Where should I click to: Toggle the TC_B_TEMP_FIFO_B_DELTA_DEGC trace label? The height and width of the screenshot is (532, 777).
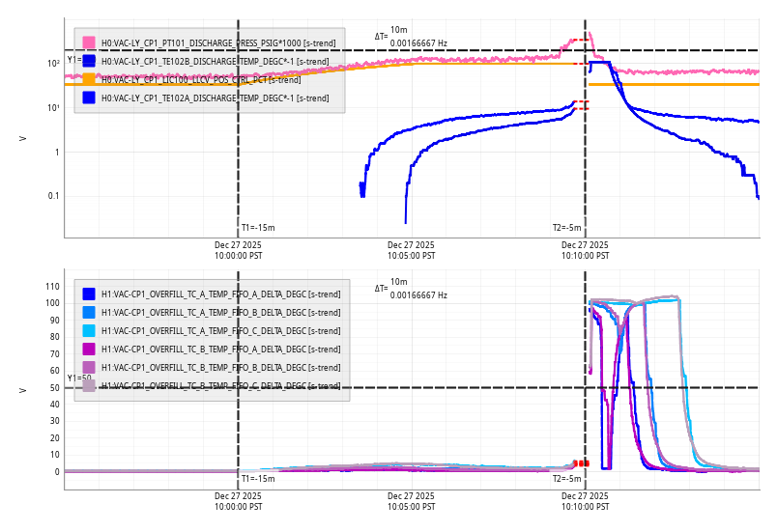220,368
